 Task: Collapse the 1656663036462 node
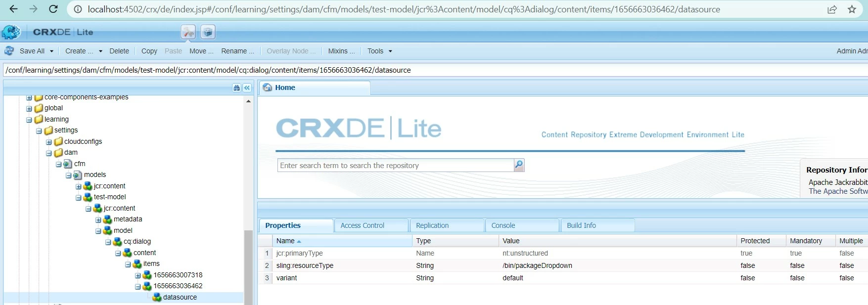[138, 287]
